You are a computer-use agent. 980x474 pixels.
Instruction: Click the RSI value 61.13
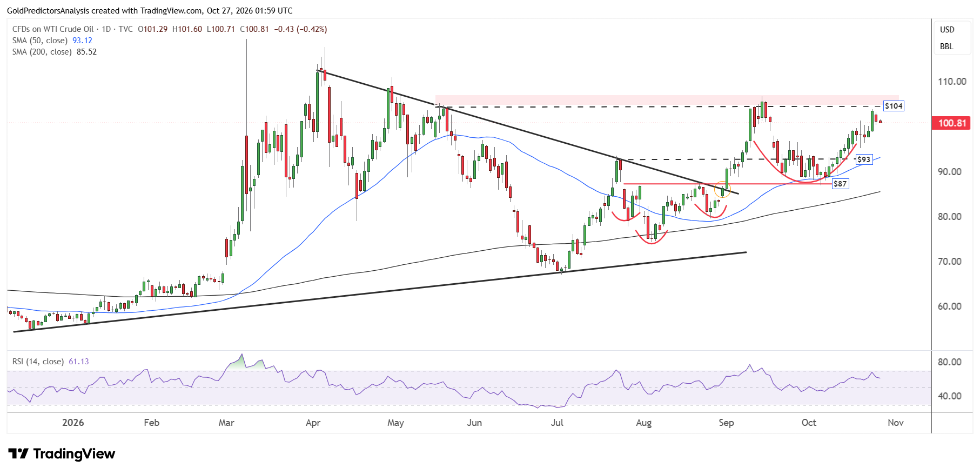point(79,362)
